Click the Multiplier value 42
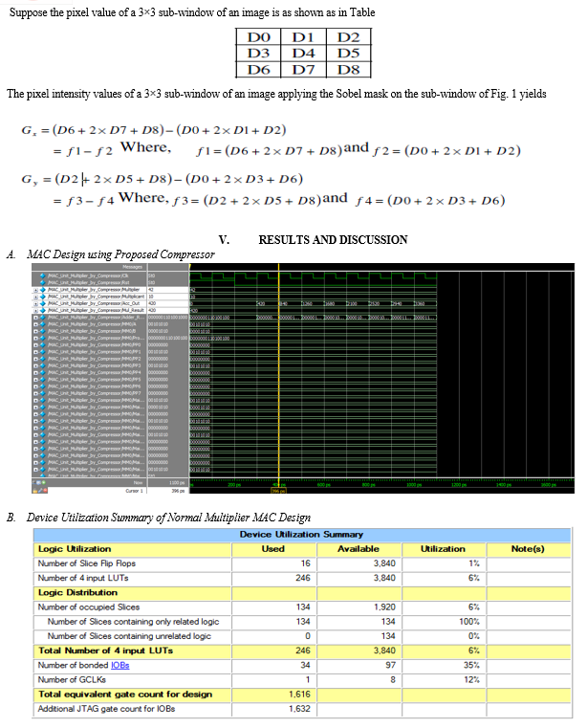The width and height of the screenshot is (587, 728). pyautogui.click(x=151, y=289)
